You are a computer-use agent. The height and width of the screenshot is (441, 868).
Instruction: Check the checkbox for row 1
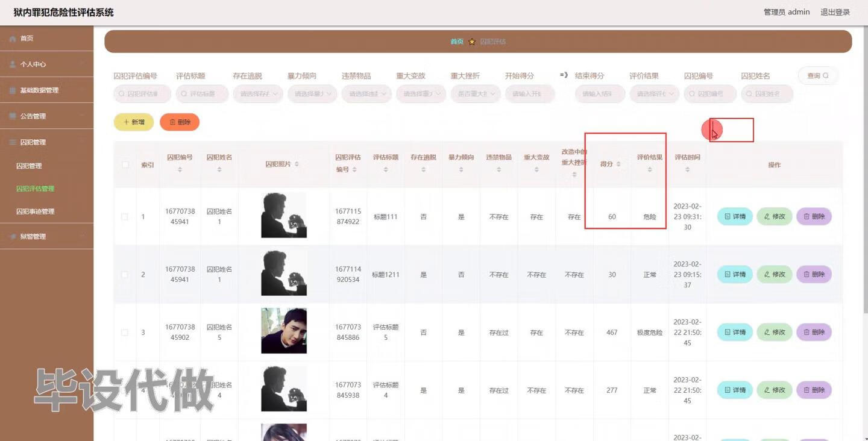click(125, 216)
